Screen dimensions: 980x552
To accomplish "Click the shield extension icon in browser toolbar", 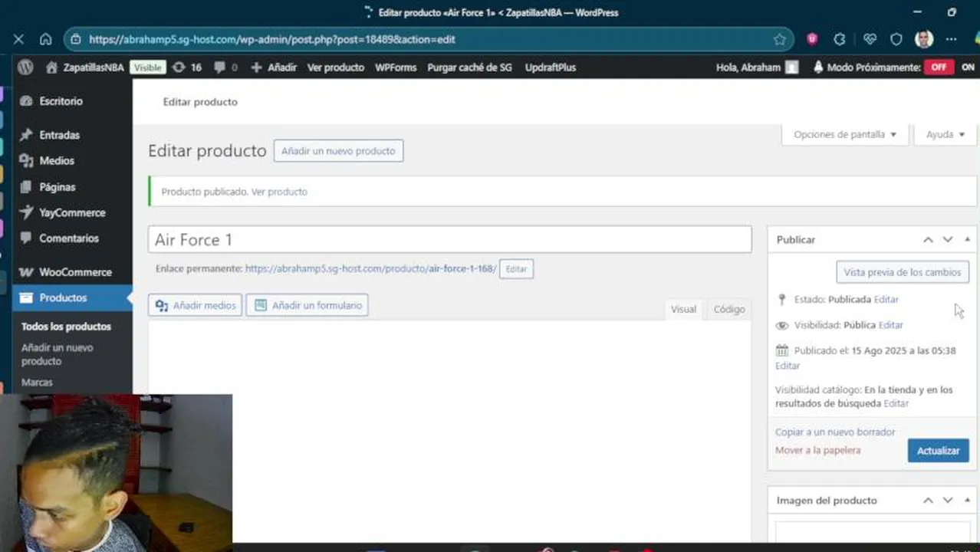I will [896, 39].
